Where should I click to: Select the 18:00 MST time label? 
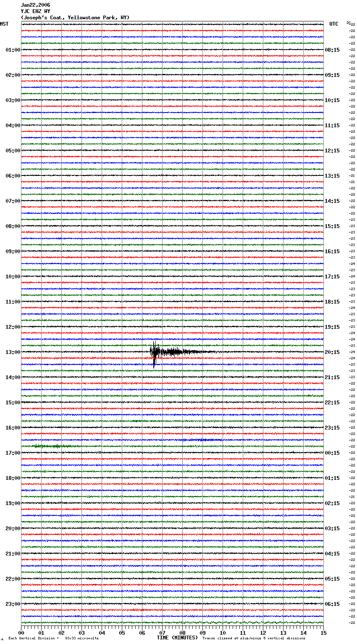coord(13,478)
